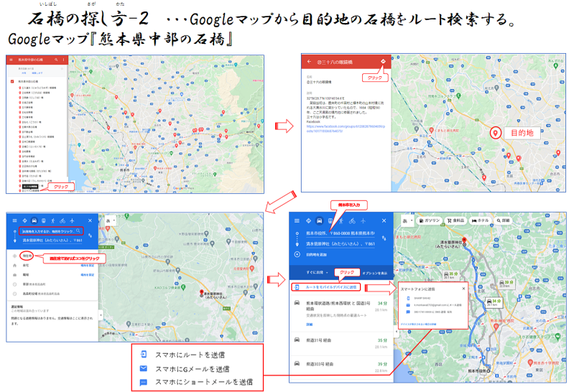Open three-dot menu in 熊本県中部の石橋 header
The height and width of the screenshot is (392, 574).
63,60
